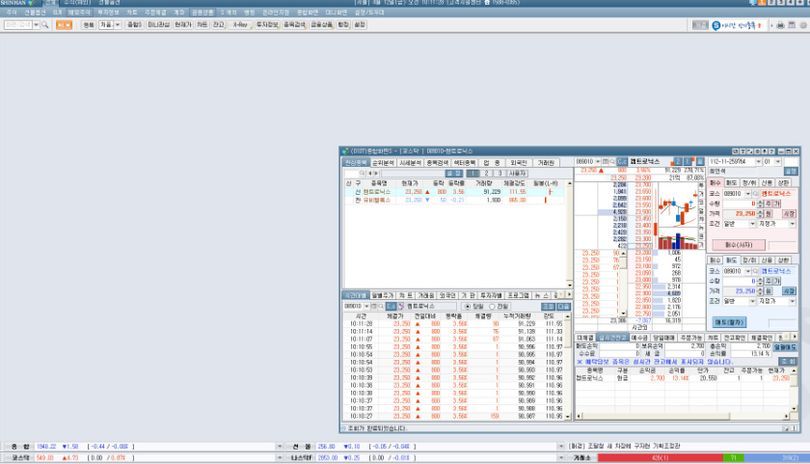Click the rightmost blue icon in order-book header

click(x=700, y=162)
